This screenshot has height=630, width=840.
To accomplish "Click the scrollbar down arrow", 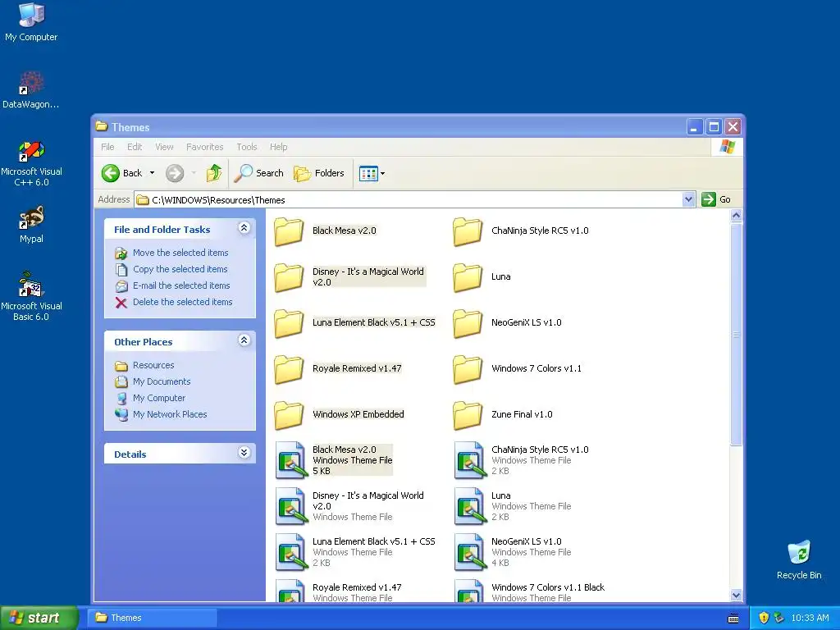I will [x=736, y=596].
